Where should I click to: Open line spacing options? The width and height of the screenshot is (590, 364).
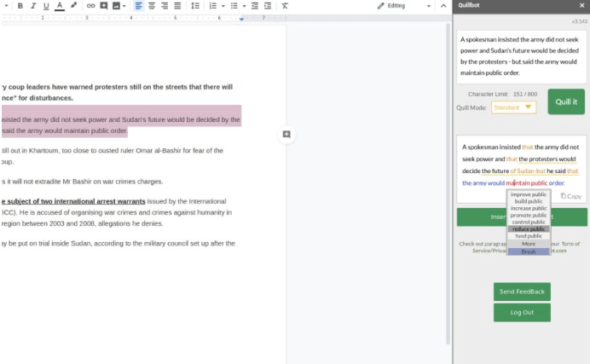[x=195, y=6]
